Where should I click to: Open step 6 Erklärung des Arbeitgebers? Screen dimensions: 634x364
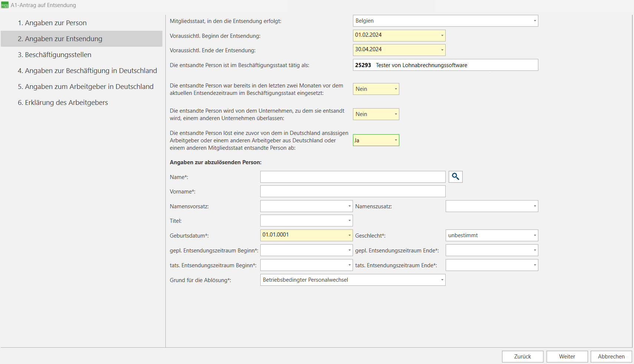pyautogui.click(x=63, y=103)
